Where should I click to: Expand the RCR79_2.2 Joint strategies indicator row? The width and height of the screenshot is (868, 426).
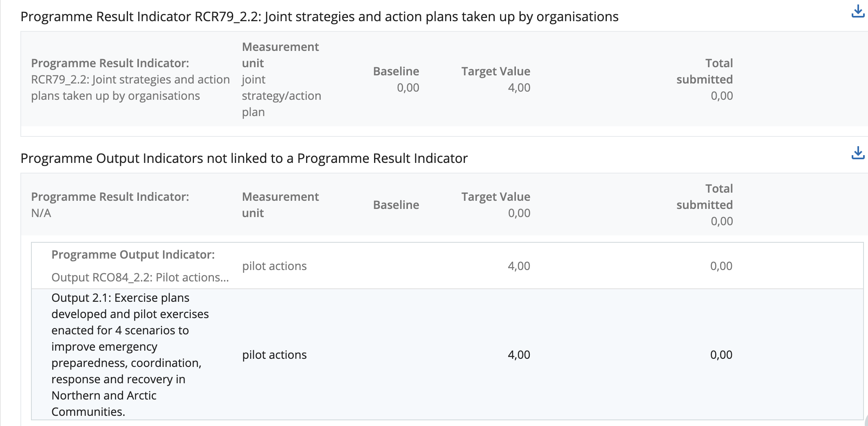pos(130,79)
